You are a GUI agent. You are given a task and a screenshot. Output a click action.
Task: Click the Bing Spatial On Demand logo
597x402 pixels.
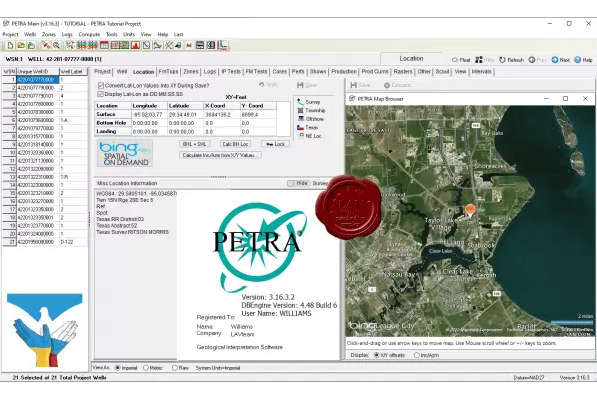[125, 154]
